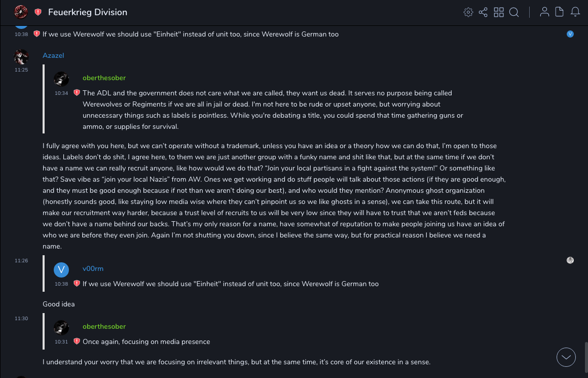Click the room avatar in header
Screen dimensions: 588x378
21,12
